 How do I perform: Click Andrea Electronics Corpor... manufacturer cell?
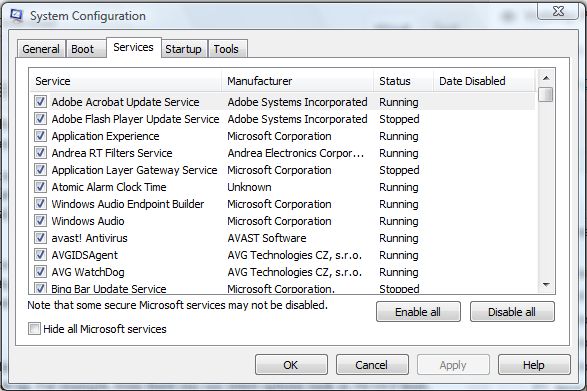click(x=296, y=153)
